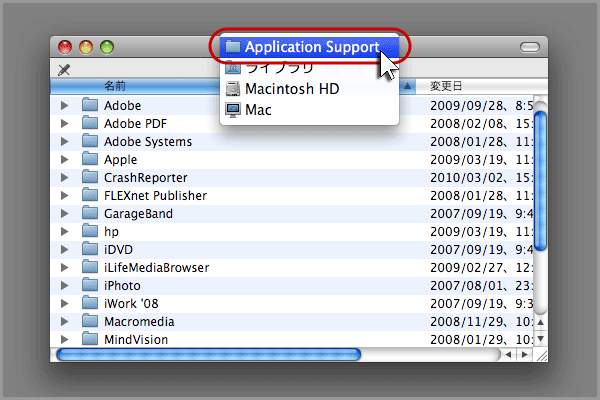Click the green zoom window button
Image resolution: width=600 pixels, height=400 pixels.
pos(107,47)
